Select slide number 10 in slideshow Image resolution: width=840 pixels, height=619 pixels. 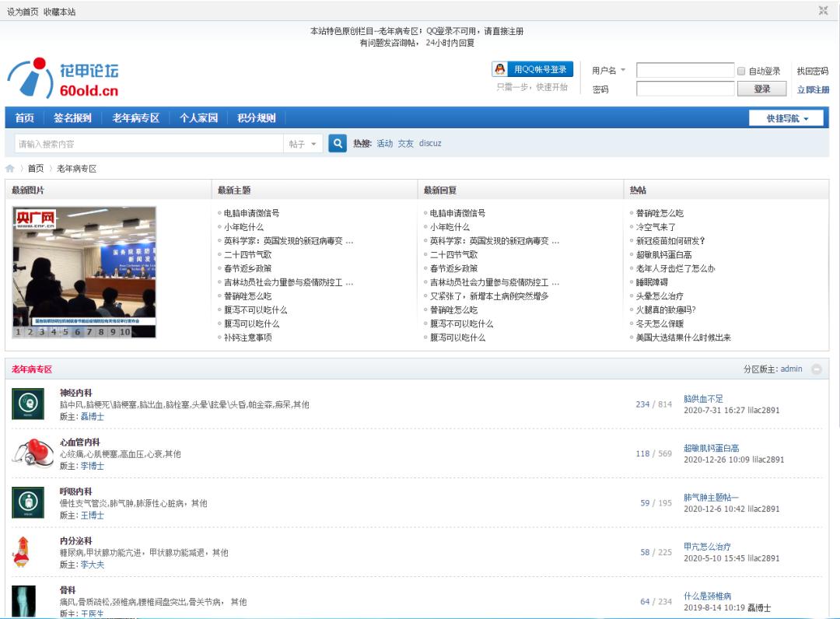coord(124,332)
